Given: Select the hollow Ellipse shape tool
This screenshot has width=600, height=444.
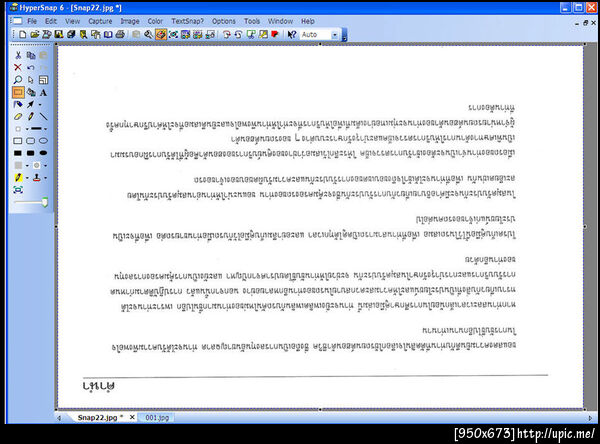Looking at the screenshot, I should pos(43,141).
